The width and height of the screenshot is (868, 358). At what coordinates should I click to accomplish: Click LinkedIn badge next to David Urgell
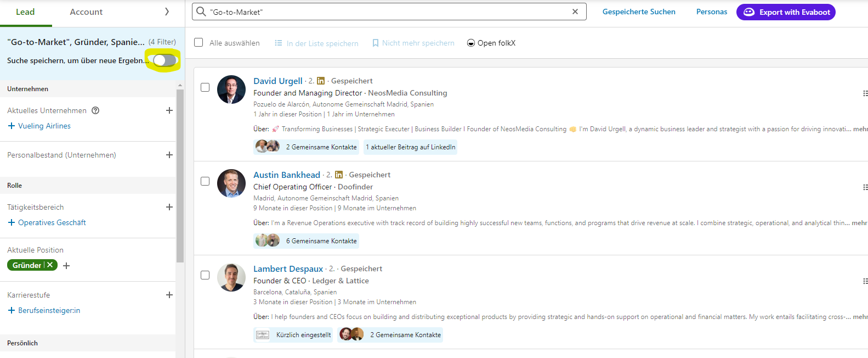pos(321,81)
